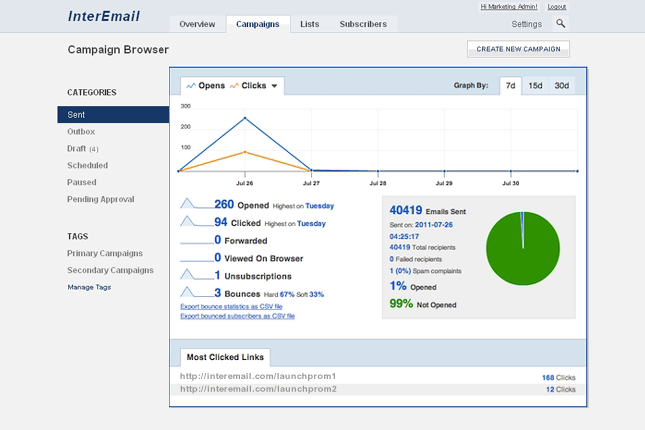The width and height of the screenshot is (645, 430).
Task: Open the Paused category
Action: pyautogui.click(x=82, y=182)
